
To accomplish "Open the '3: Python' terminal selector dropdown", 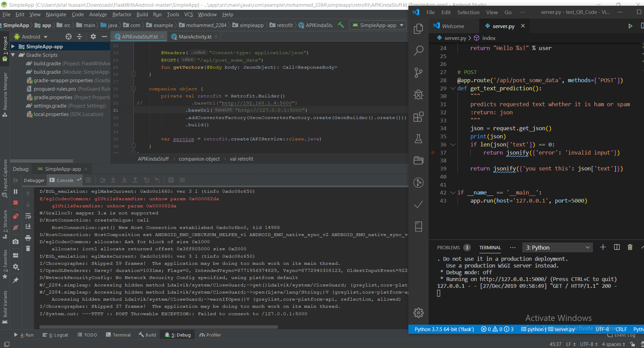I will click(x=558, y=248).
